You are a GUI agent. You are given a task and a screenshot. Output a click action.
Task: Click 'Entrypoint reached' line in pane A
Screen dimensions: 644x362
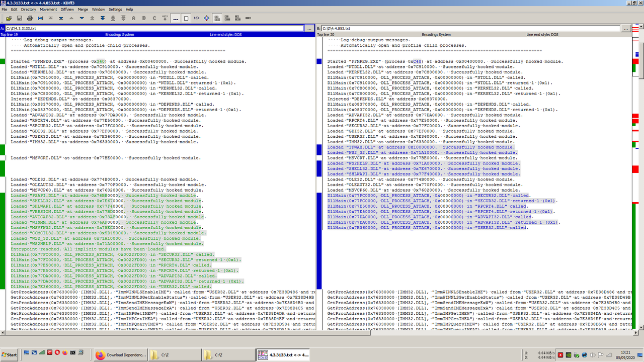point(89,249)
